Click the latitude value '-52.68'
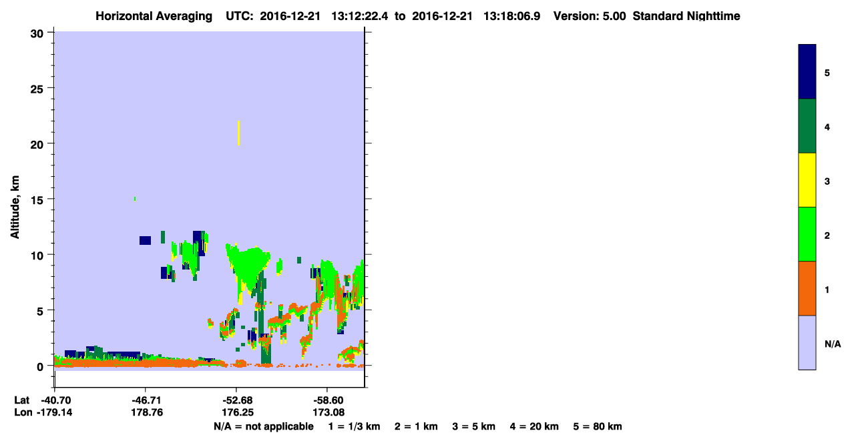Viewport: 868px width, 445px height. pos(236,400)
